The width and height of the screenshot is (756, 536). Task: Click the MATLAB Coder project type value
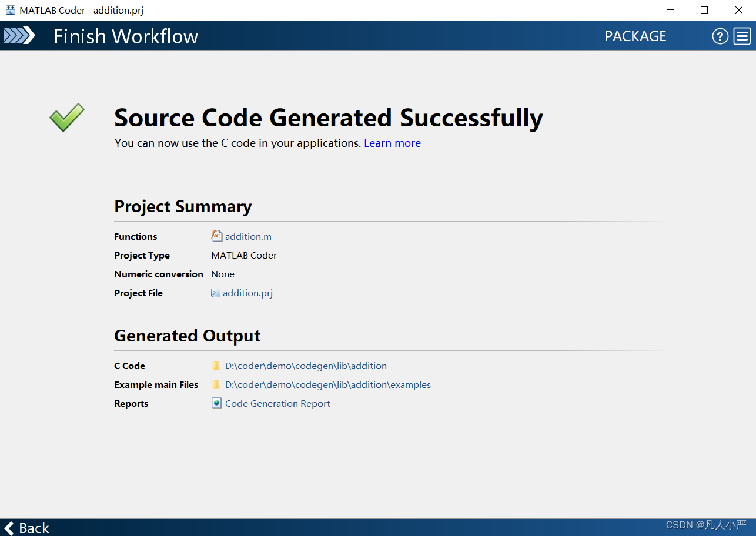244,255
